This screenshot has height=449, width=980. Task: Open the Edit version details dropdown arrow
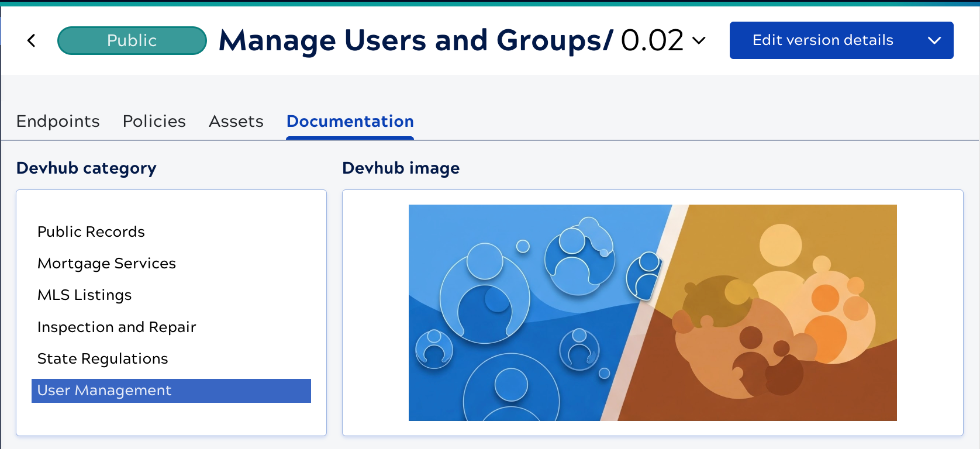pos(934,40)
